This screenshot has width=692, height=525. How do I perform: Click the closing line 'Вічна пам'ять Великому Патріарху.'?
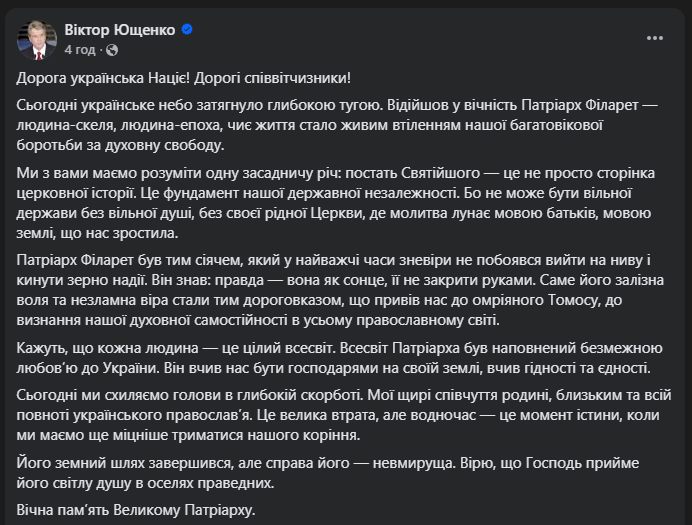click(x=137, y=511)
